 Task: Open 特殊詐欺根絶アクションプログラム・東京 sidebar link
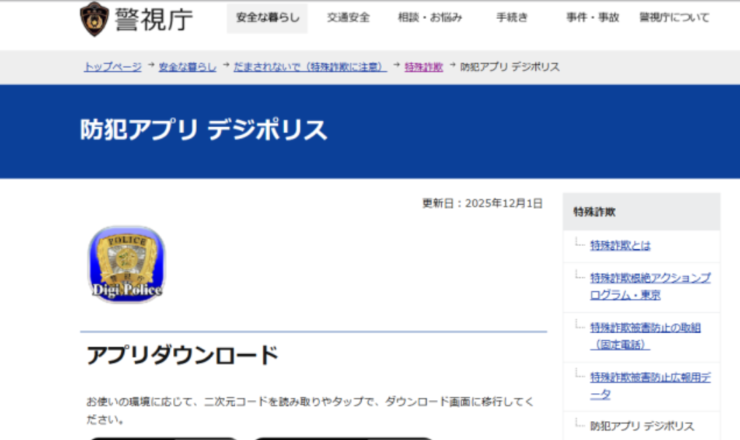coord(650,286)
